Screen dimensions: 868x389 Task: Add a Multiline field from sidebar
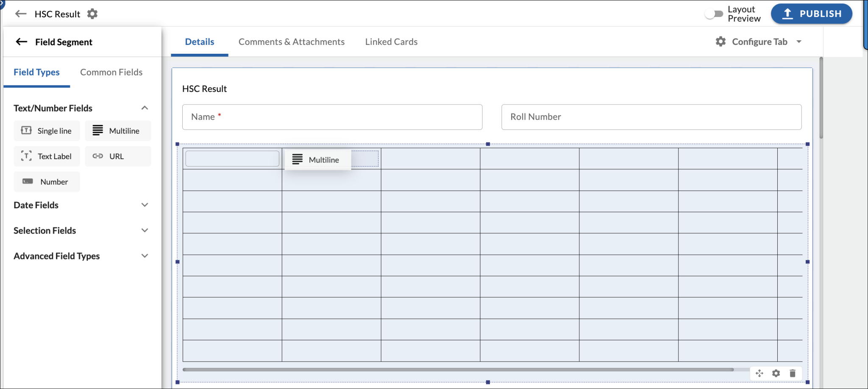(118, 131)
